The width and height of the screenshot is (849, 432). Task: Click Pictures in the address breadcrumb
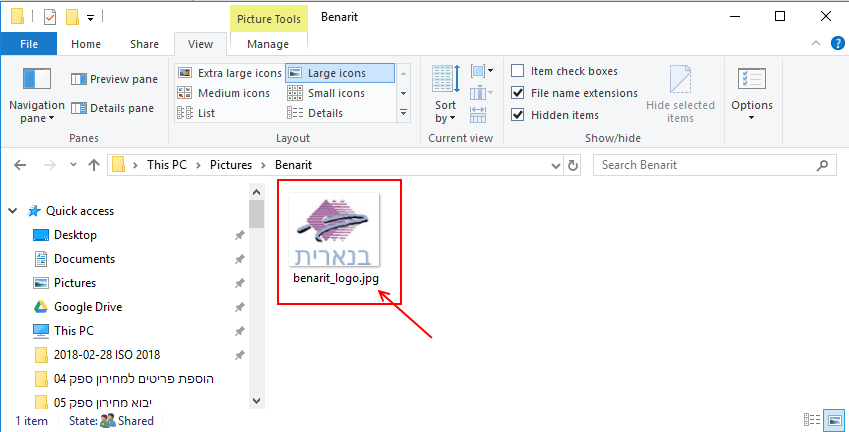[230, 165]
